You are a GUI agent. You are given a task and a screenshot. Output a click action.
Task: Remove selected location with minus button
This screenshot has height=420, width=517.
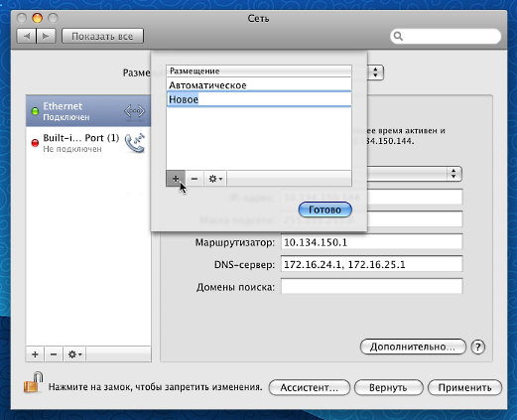click(x=194, y=179)
